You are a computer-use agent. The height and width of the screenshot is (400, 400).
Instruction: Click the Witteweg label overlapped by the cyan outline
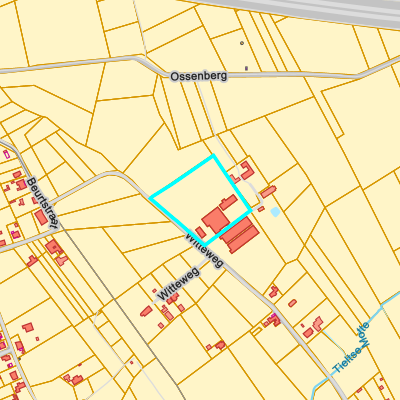204,250
